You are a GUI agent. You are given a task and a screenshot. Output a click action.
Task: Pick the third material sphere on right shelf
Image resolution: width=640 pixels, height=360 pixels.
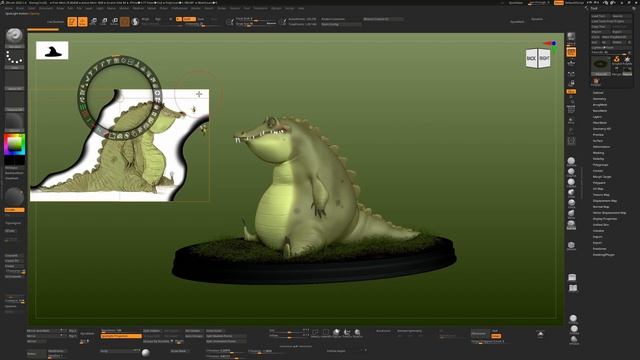point(571,182)
